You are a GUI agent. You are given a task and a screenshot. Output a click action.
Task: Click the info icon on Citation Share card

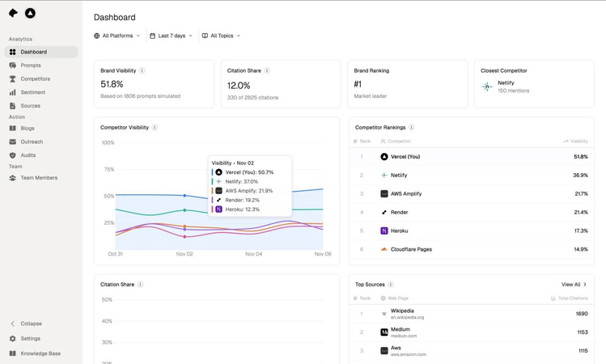point(267,70)
